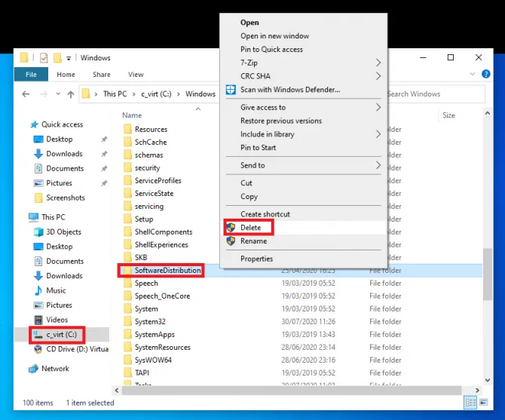This screenshot has width=505, height=420.
Task: Open the recent locations dropdown arrow
Action: point(57,94)
